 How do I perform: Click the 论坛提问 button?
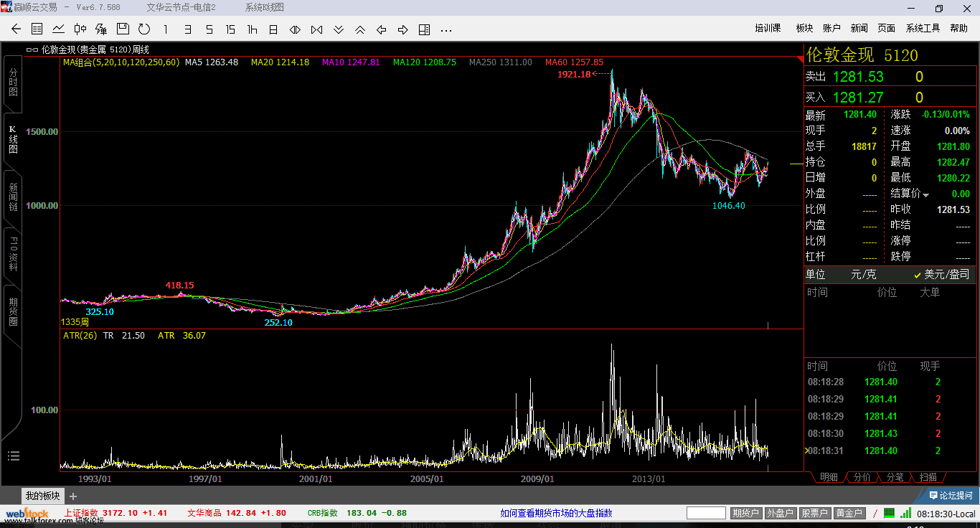point(951,495)
